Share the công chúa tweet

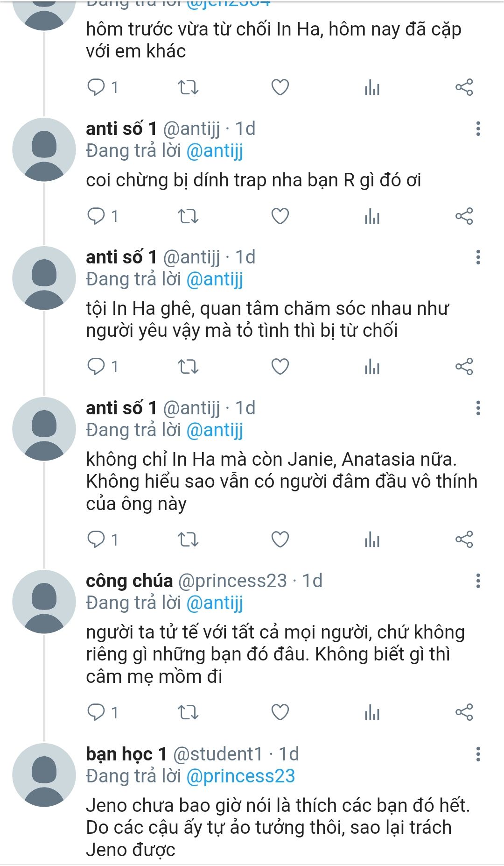pos(464,712)
